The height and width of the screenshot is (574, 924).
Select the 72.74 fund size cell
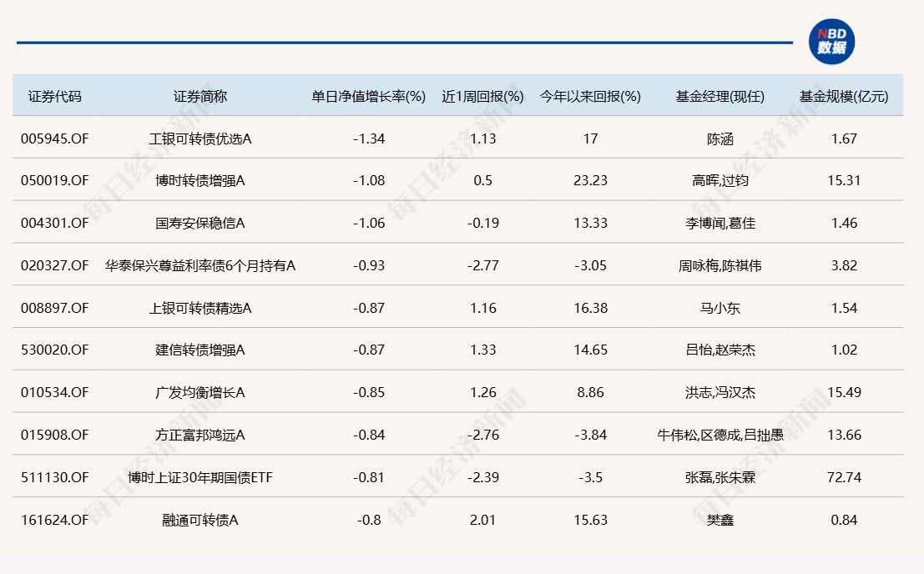[844, 478]
